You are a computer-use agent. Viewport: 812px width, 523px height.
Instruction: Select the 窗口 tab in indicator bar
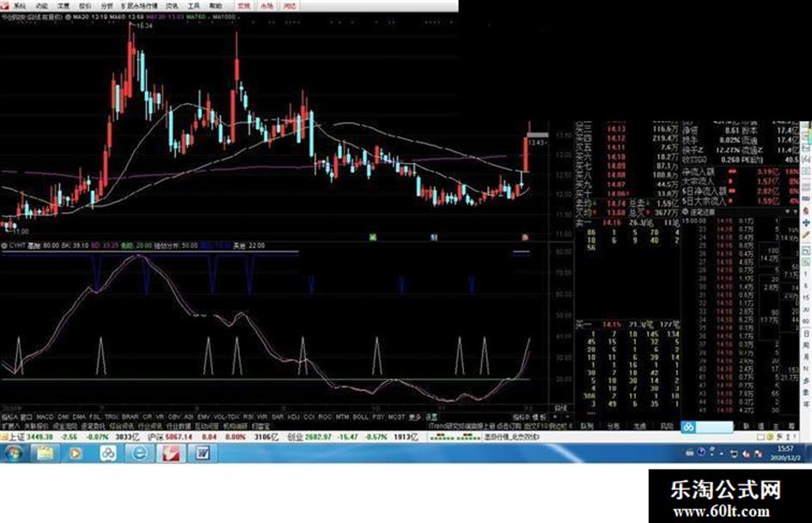[x=27, y=417]
